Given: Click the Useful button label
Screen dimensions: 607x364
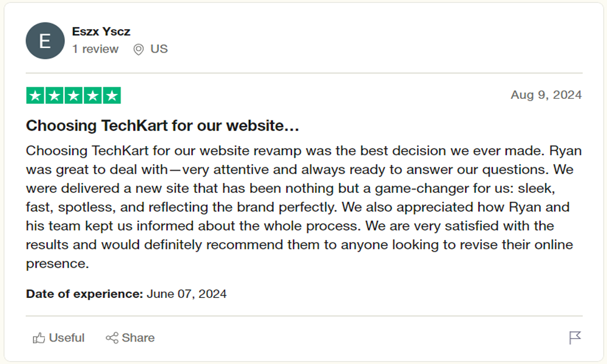Looking at the screenshot, I should pos(67,338).
